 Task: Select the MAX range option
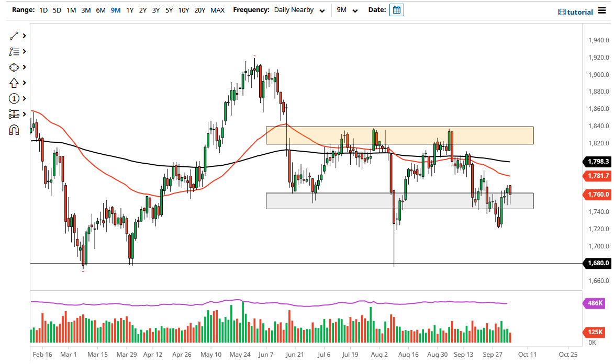(217, 10)
